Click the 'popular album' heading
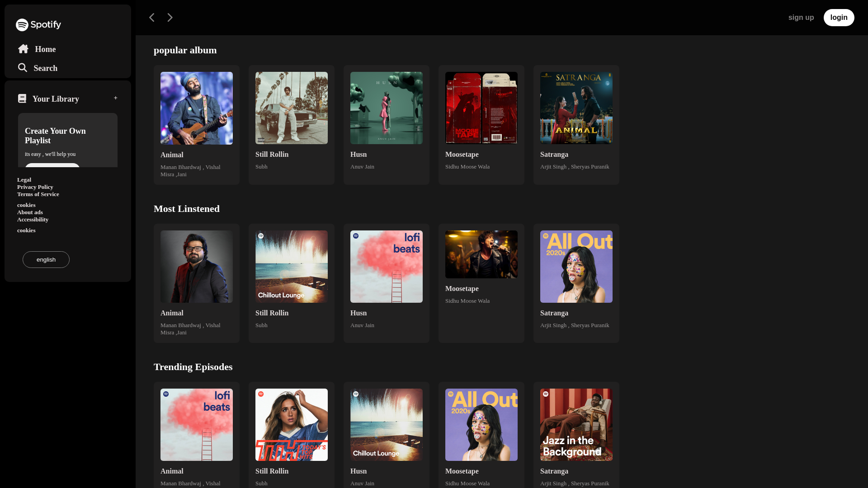The image size is (868, 488). (185, 50)
